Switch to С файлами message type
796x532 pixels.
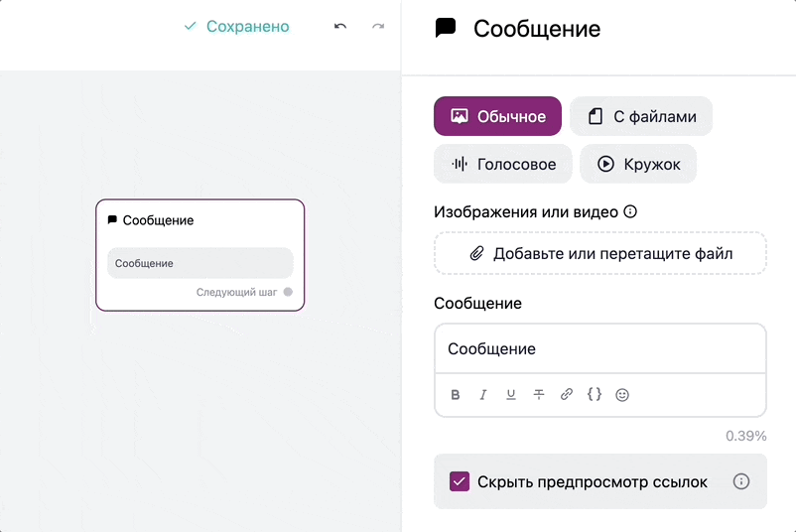[641, 116]
